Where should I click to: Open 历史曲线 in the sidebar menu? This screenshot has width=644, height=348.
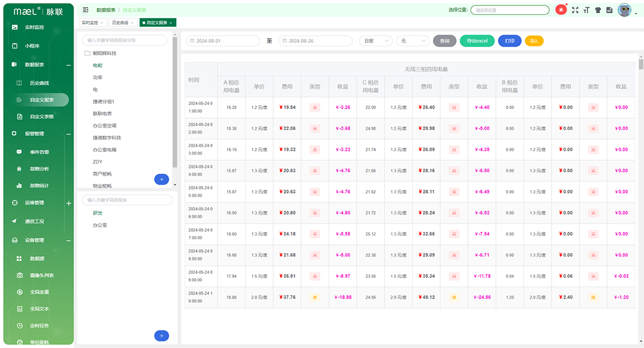point(39,83)
